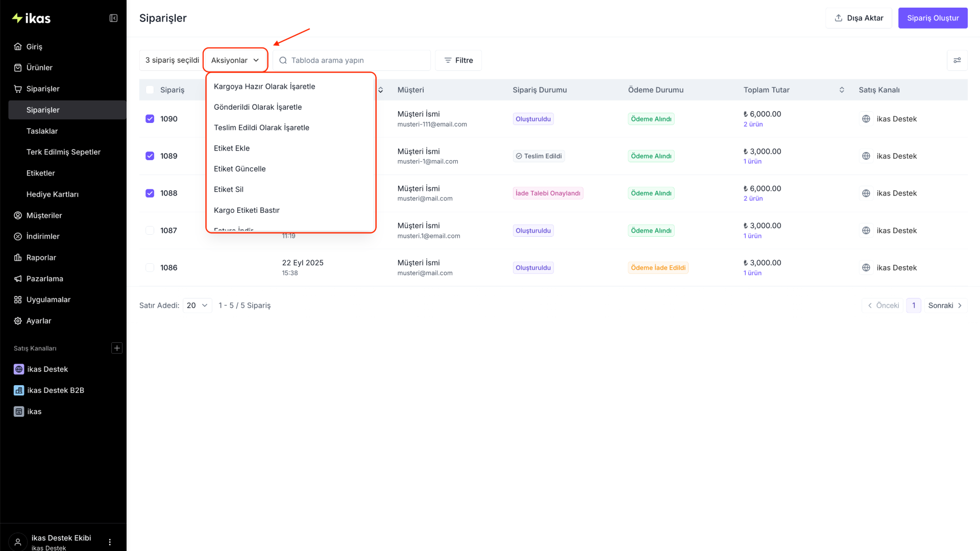
Task: Open Satır Adedi 20 rows dropdown
Action: [x=197, y=306]
